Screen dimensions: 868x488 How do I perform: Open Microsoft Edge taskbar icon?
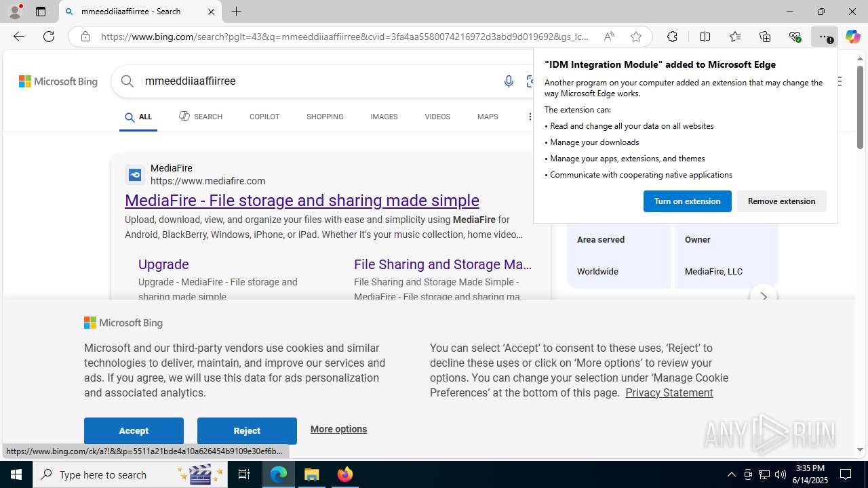pyautogui.click(x=279, y=474)
